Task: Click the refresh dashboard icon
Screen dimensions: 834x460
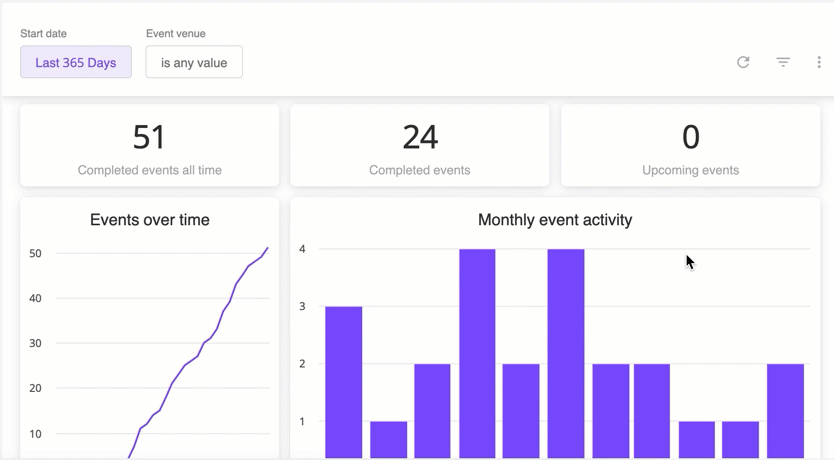Action: tap(743, 62)
